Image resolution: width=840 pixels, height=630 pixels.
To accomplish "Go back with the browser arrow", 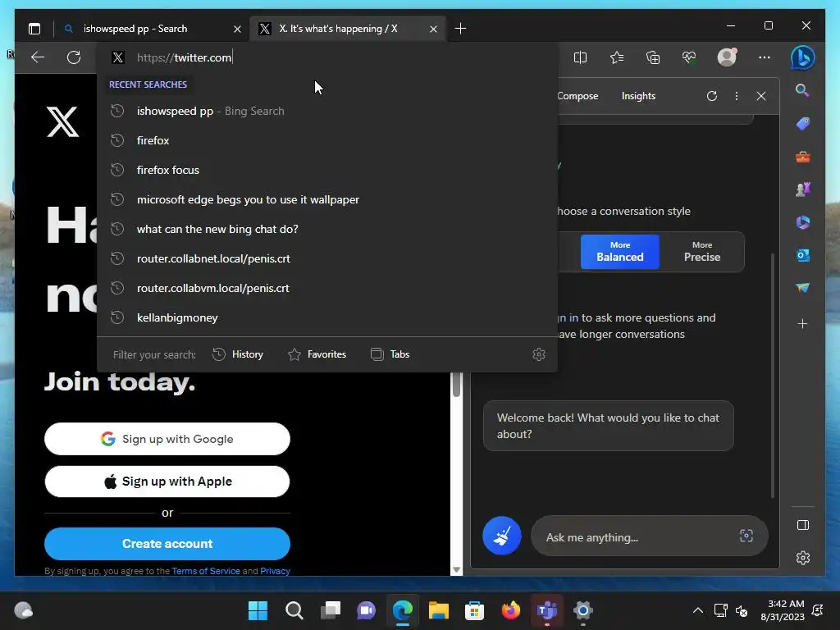I will pyautogui.click(x=38, y=57).
